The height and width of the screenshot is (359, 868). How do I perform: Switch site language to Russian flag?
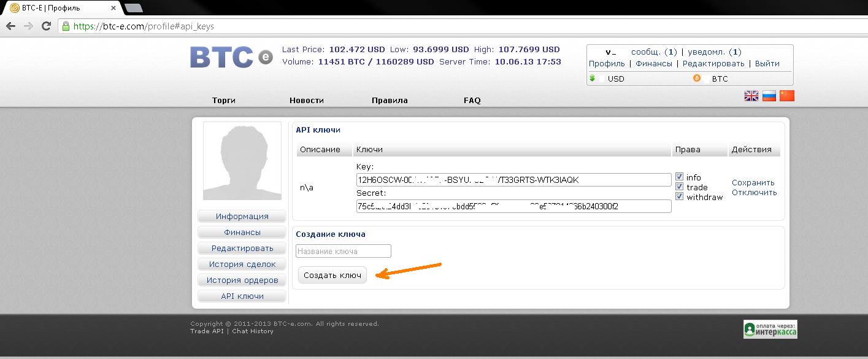(x=769, y=96)
